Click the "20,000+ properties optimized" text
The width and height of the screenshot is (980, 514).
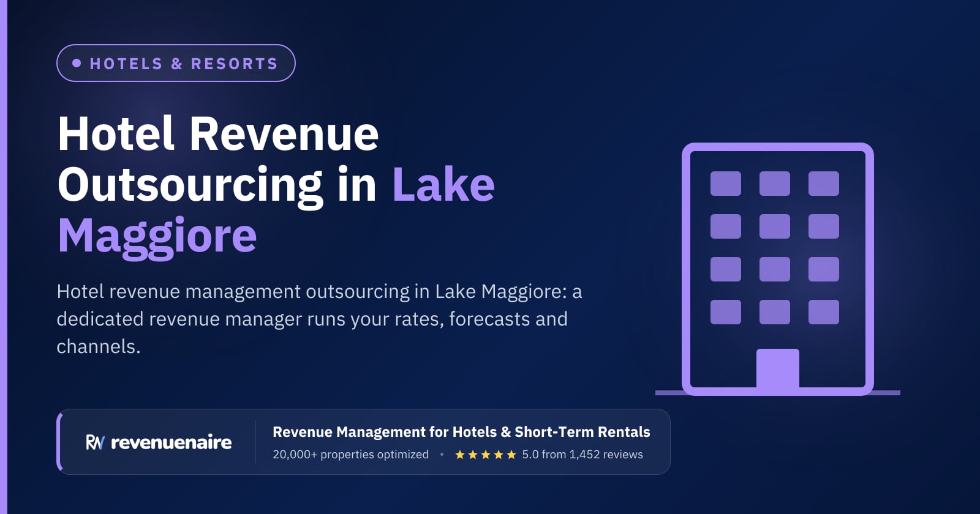click(350, 455)
